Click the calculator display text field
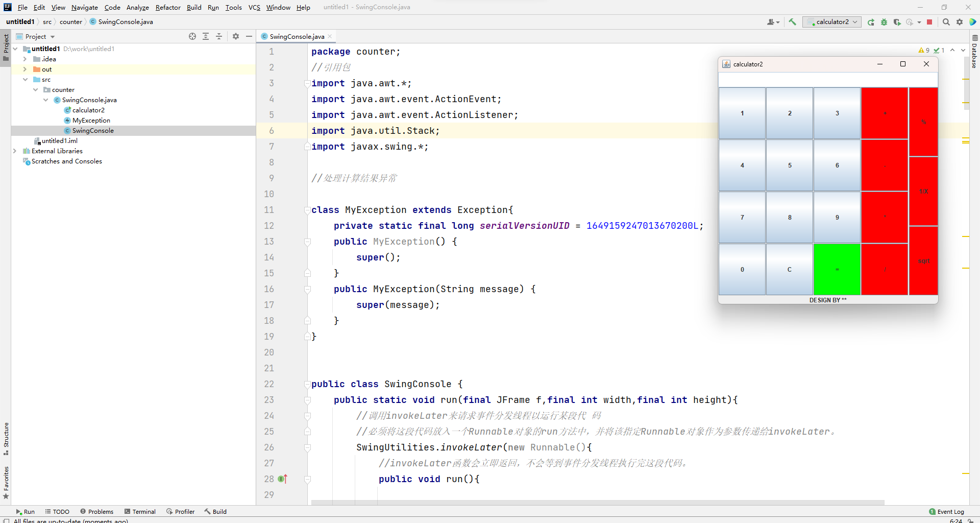The height and width of the screenshot is (523, 980). point(827,80)
